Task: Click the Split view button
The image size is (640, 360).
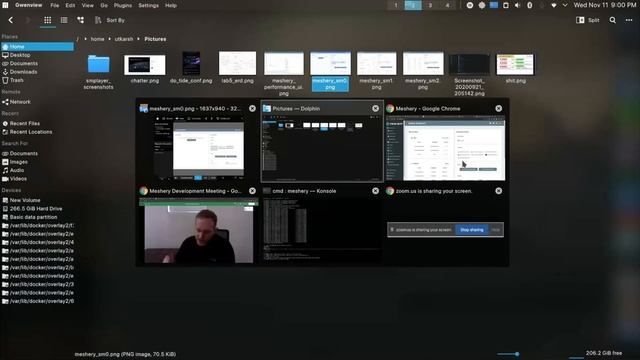Action: (588, 20)
